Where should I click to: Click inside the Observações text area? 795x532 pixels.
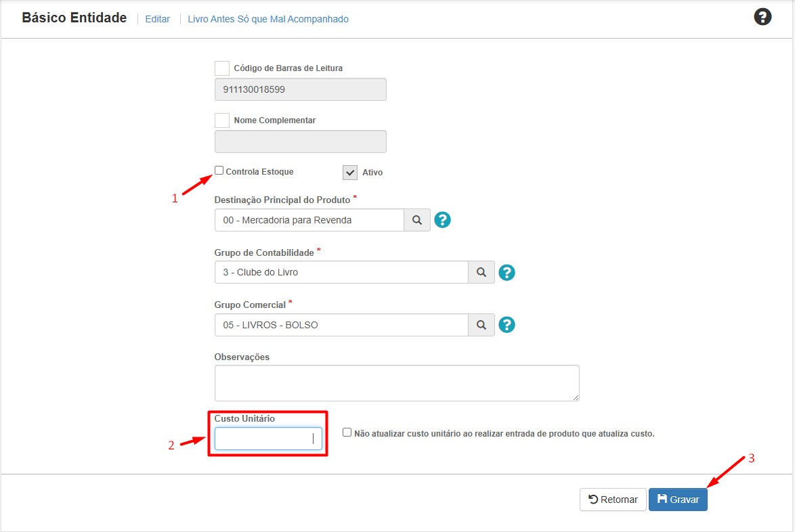396,383
